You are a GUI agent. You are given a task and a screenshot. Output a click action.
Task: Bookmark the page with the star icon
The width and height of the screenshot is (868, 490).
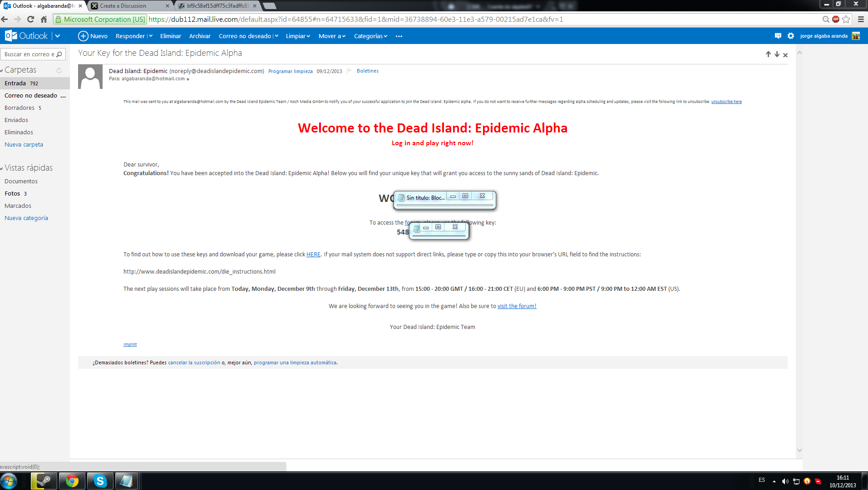click(x=846, y=19)
